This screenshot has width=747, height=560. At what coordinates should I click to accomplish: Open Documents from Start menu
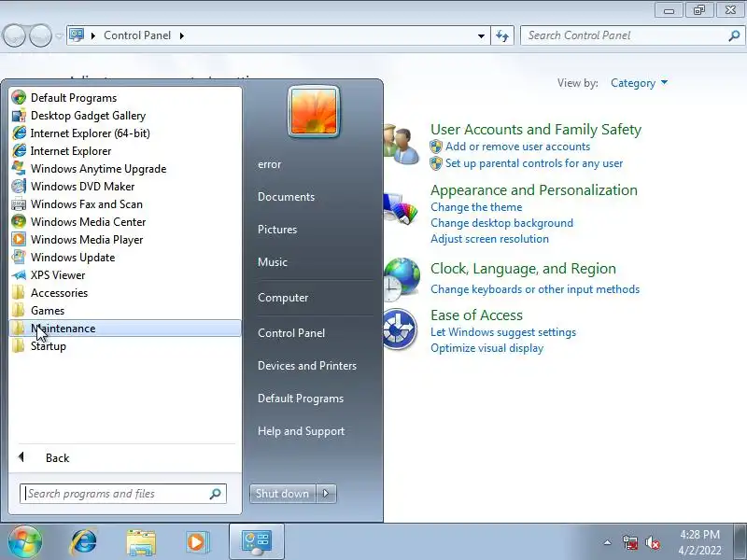[x=286, y=197]
